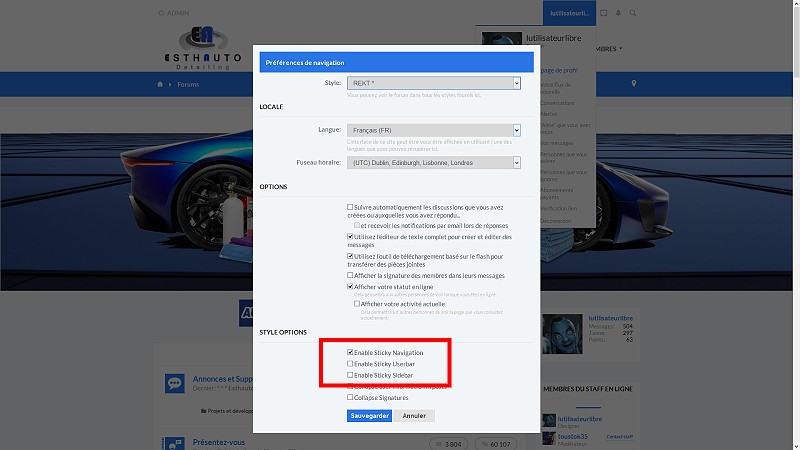Screen dimensions: 800x450
Task: Enable Sticky Userbar checkbox
Action: coord(350,364)
